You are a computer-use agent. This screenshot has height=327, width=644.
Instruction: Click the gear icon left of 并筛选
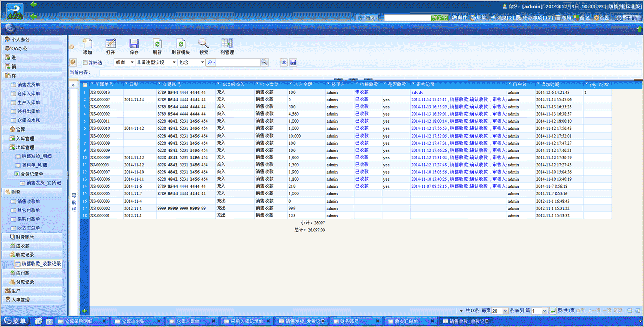click(73, 62)
